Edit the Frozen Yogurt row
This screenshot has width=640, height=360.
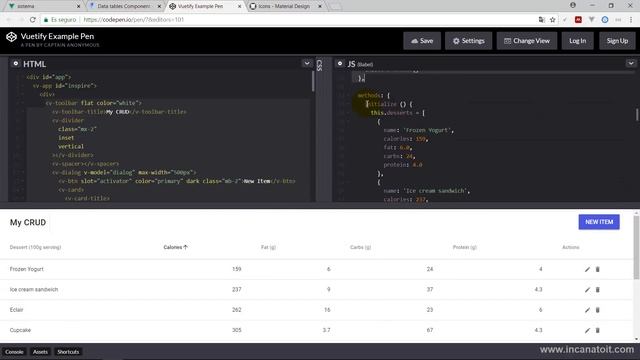point(587,269)
